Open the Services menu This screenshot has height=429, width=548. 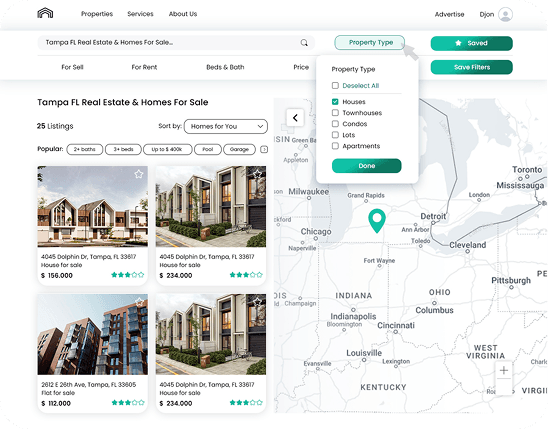click(140, 14)
